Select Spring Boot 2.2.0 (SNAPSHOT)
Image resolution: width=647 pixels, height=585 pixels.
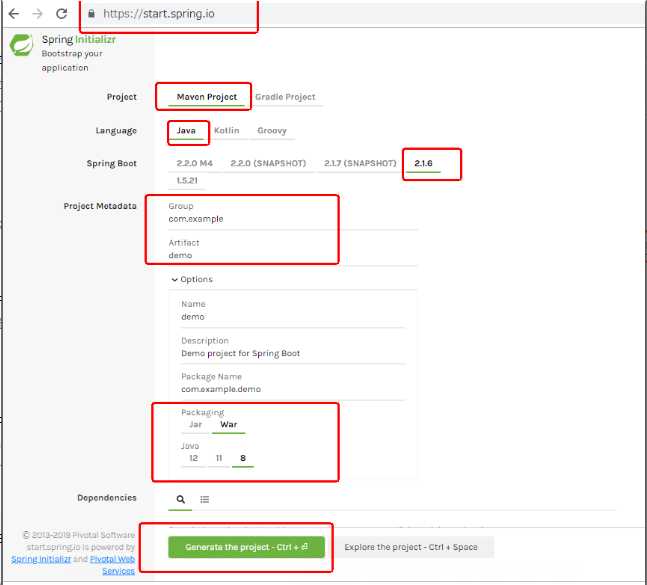pos(268,163)
